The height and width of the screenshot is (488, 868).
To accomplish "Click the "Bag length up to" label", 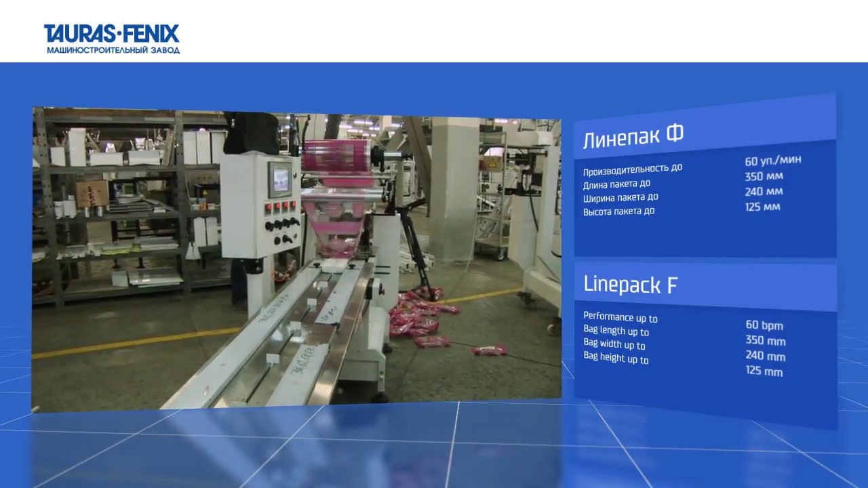I will [616, 331].
